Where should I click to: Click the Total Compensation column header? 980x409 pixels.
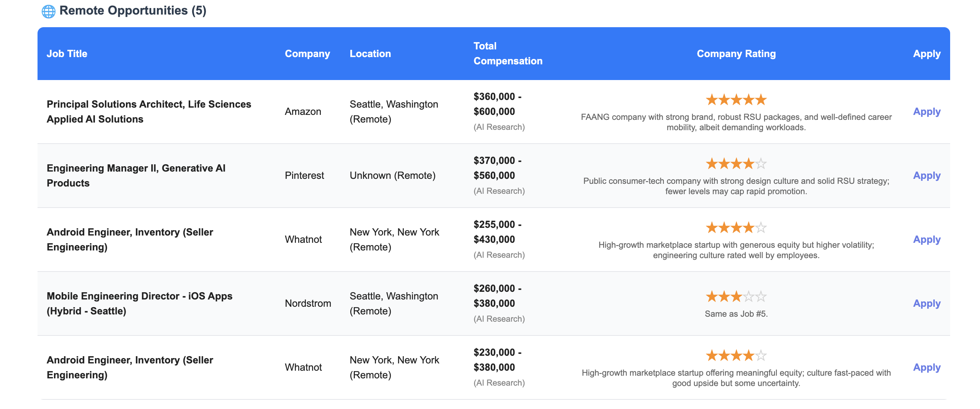[x=508, y=54]
